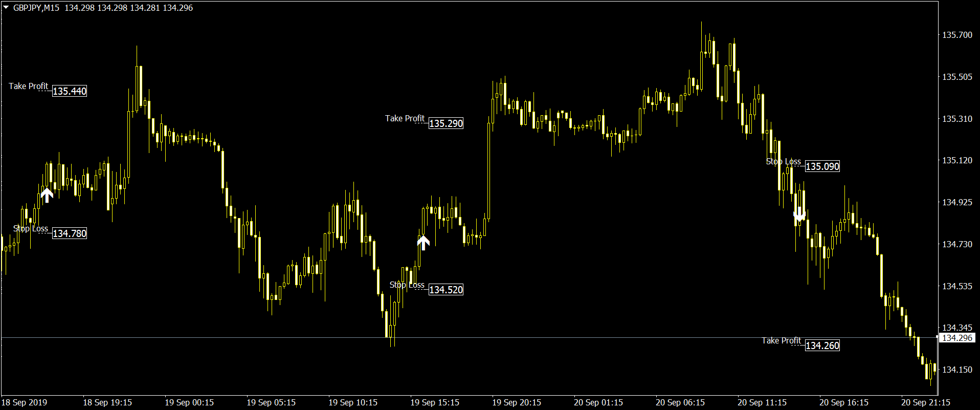Click the 134.730 level on price axis
This screenshot has width=980, height=410.
[957, 244]
